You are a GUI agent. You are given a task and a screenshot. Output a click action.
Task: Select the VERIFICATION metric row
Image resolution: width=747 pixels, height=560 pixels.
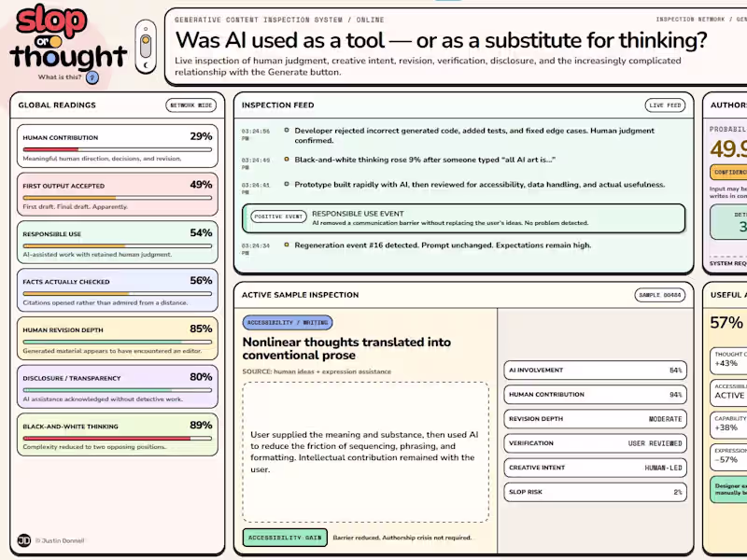595,443
